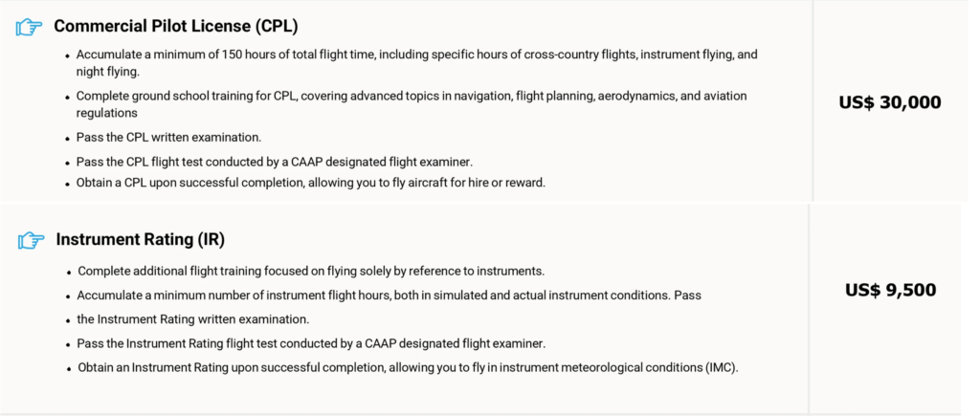Click 'Pass the CPL written examination' text
Viewport: 980px width, 416px height.
click(x=168, y=137)
